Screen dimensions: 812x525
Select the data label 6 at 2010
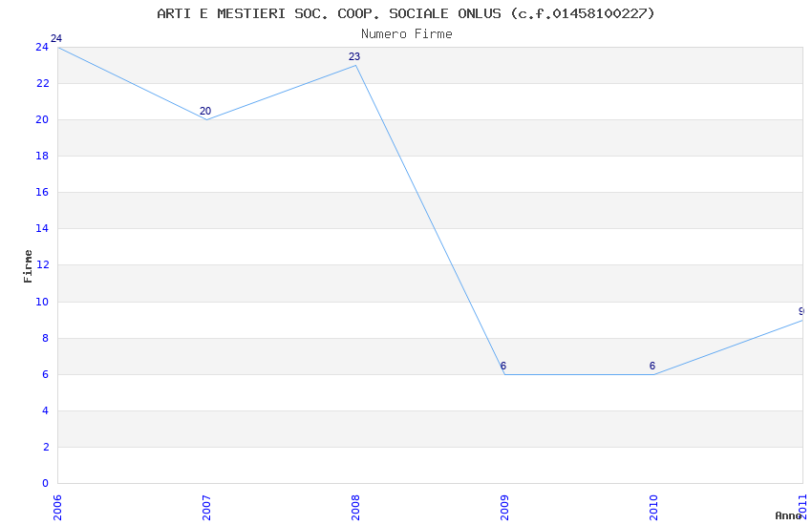[x=652, y=366]
